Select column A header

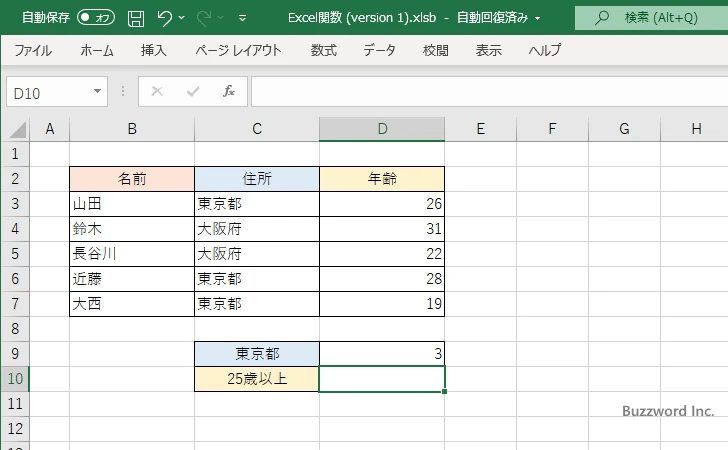coord(50,129)
